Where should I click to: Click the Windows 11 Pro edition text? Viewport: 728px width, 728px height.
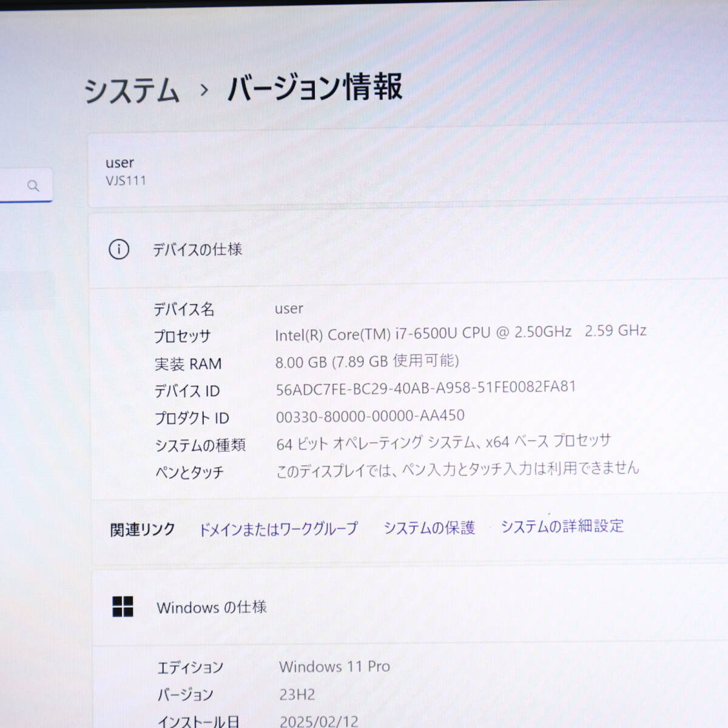pyautogui.click(x=334, y=666)
